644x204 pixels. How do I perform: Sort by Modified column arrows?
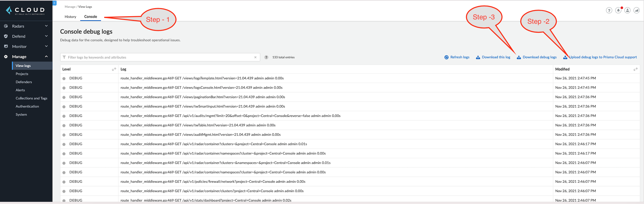[635, 69]
